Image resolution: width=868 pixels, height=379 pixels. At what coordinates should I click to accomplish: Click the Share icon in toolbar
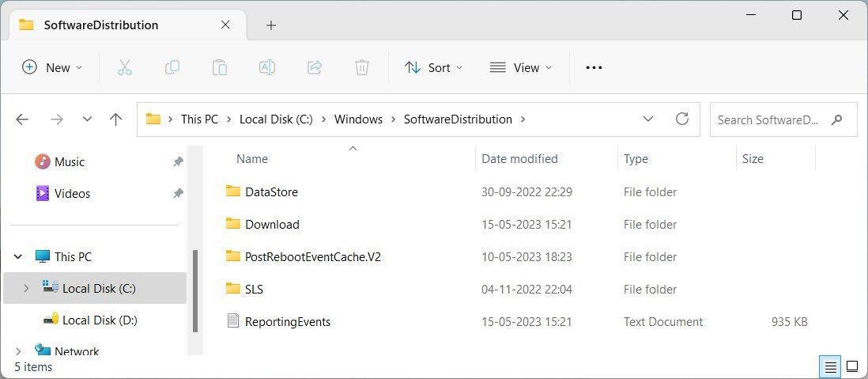tap(315, 67)
